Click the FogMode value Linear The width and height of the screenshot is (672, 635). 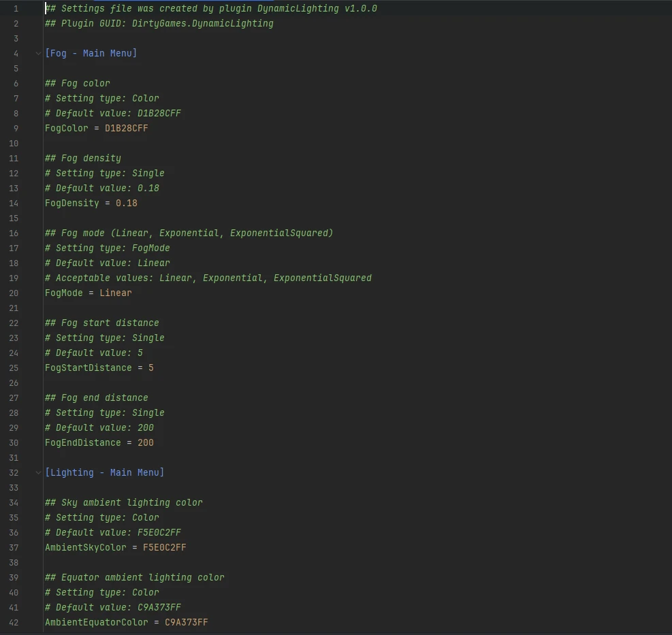[x=116, y=293]
